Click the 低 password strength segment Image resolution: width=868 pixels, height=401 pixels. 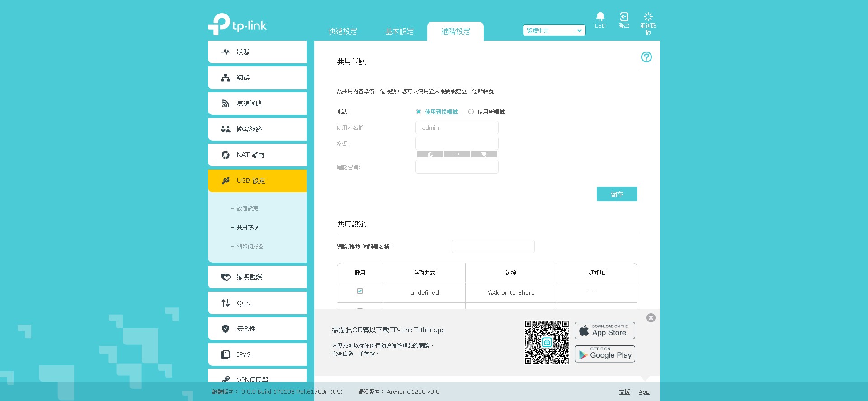click(430, 155)
